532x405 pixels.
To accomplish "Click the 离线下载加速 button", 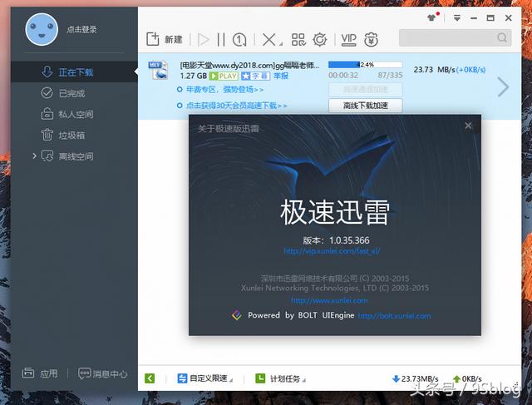I will point(366,106).
